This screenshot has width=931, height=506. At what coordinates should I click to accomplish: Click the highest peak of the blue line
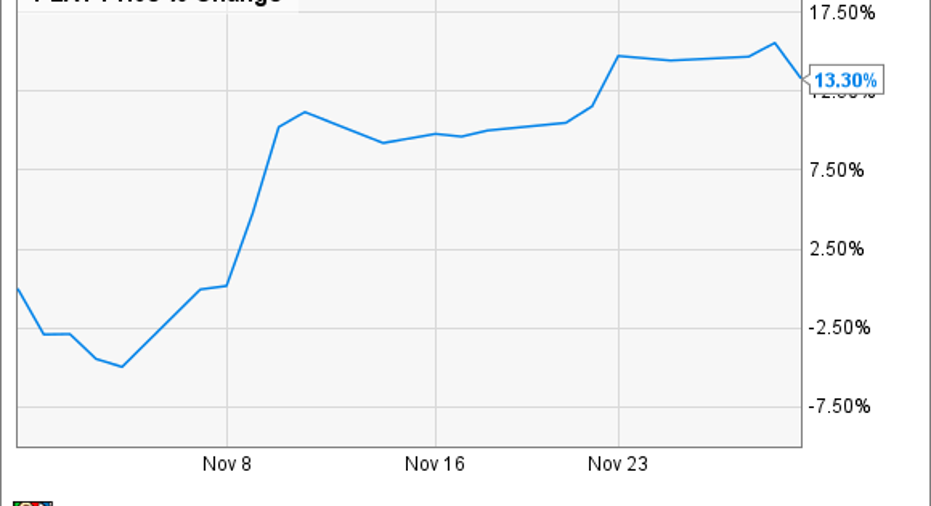774,43
